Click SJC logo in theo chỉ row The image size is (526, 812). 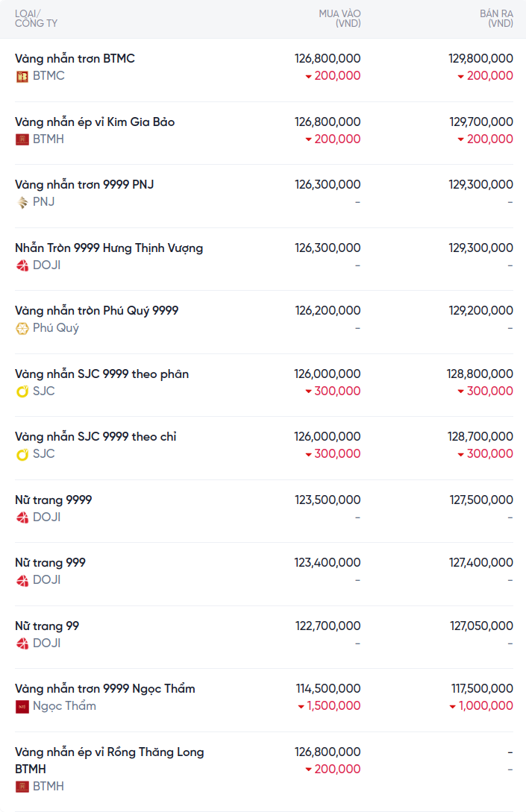click(22, 454)
